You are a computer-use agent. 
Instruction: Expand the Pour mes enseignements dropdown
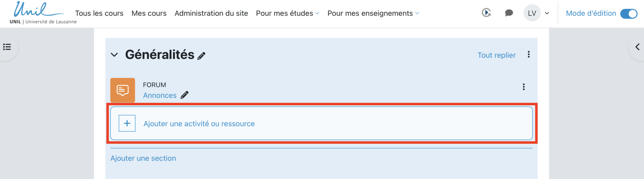coord(373,13)
